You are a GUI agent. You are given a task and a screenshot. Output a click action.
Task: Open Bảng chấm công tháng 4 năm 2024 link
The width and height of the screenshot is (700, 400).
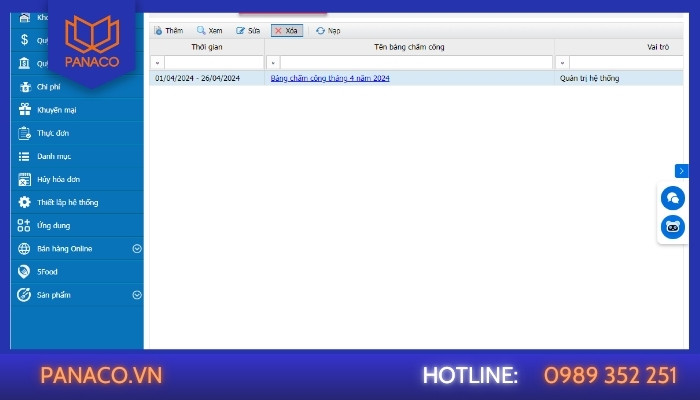point(330,78)
